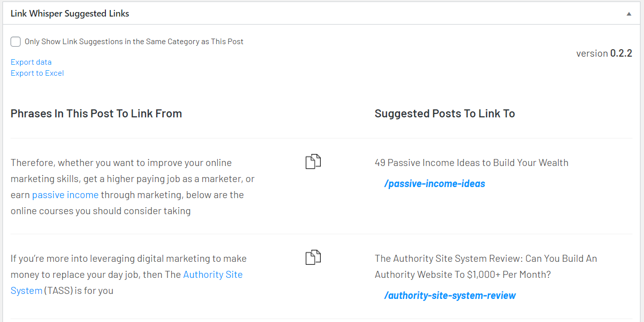Select the passive income anchor text in the phrase
The width and height of the screenshot is (644, 322).
pos(65,195)
